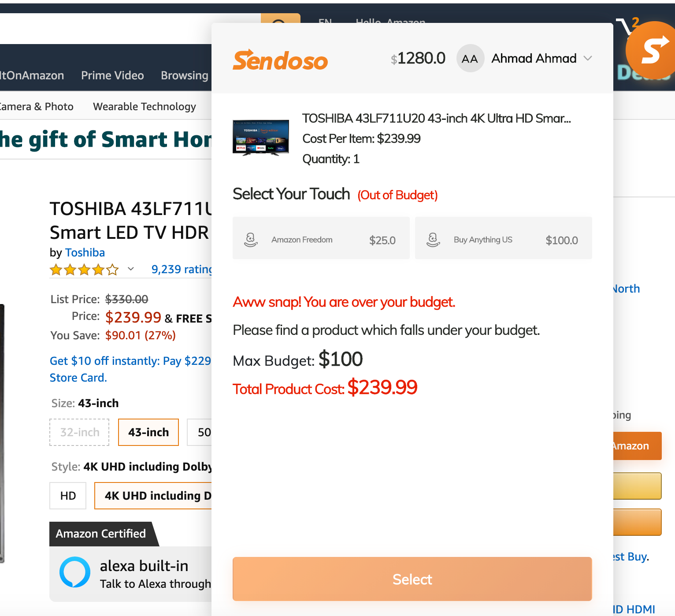Select the 50-inch size option
Screen dimensions: 675x616
[204, 432]
